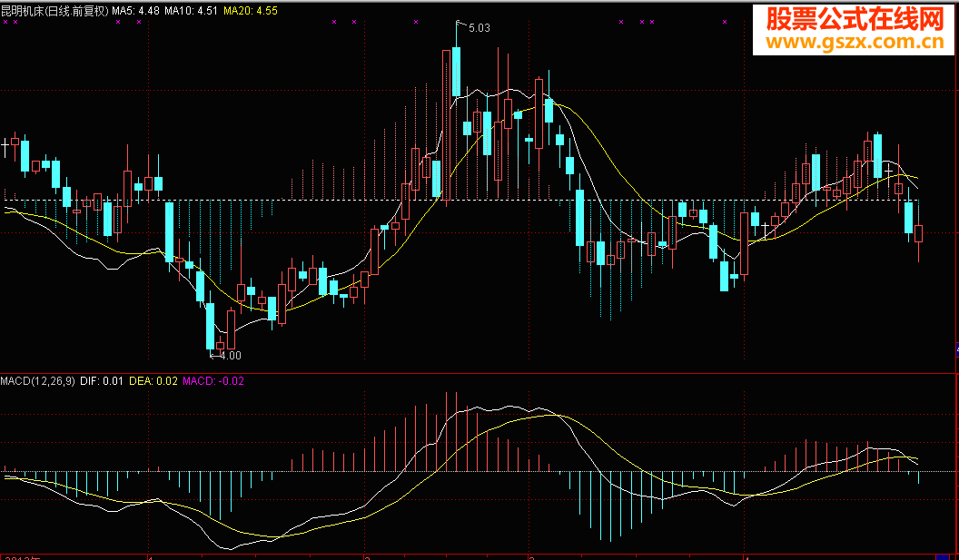The height and width of the screenshot is (560, 959).
Task: Click the first magenta x marker at top-left
Action: [x=5, y=22]
